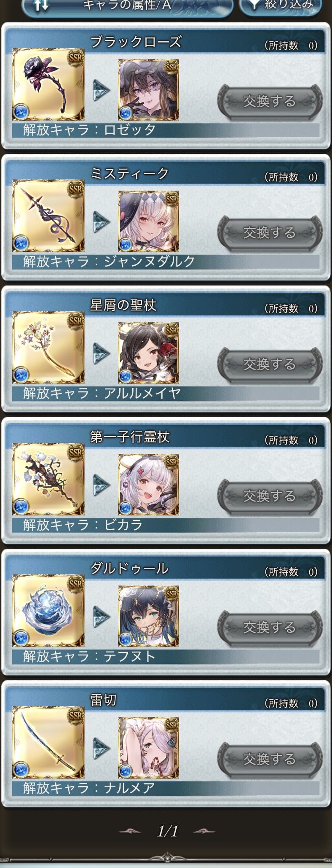Select the 第一子行霊杖 weapon icon

click(x=48, y=479)
